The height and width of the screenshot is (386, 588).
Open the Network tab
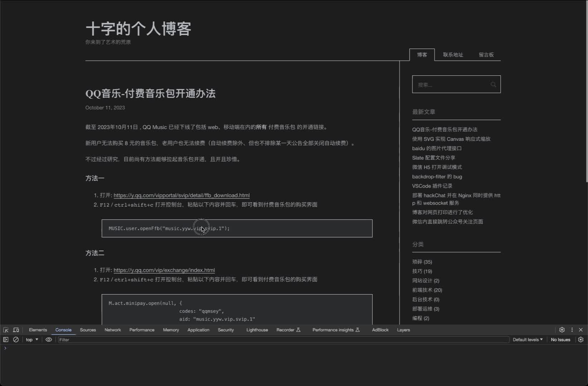click(113, 330)
